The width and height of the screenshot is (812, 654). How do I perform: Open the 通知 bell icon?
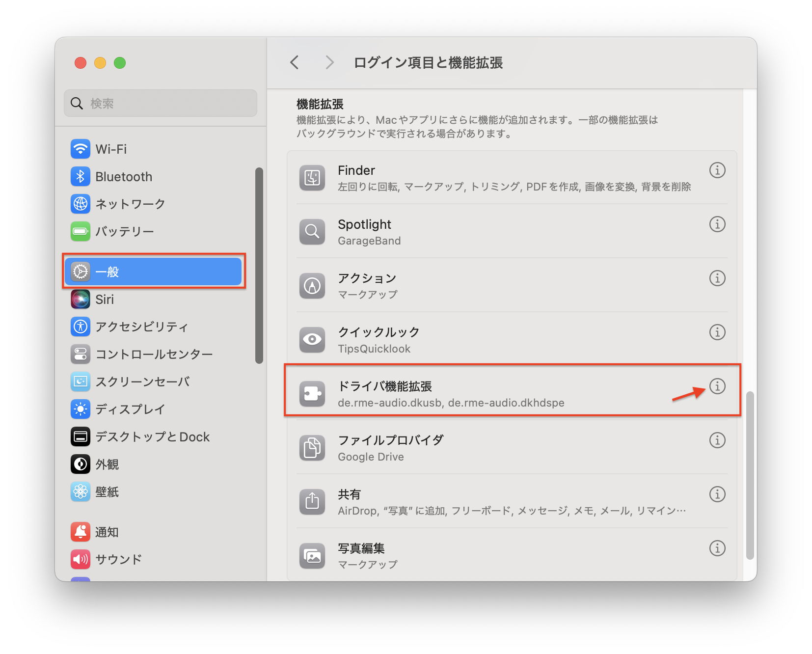point(80,532)
